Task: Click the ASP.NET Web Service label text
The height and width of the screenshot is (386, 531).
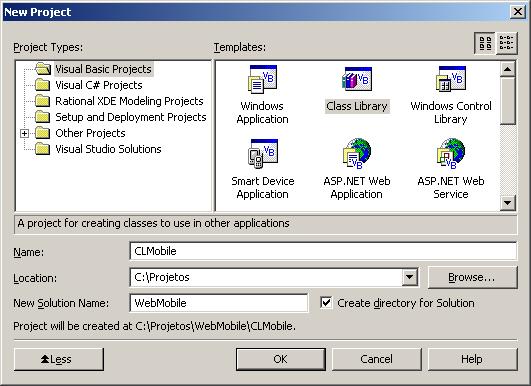Action: (451, 188)
